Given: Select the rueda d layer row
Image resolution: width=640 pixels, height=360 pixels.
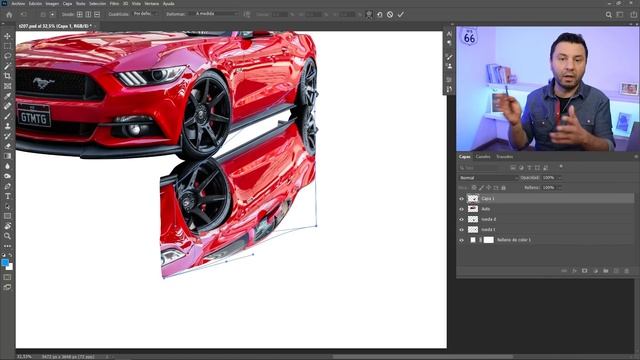Looking at the screenshot, I should click(x=546, y=220).
